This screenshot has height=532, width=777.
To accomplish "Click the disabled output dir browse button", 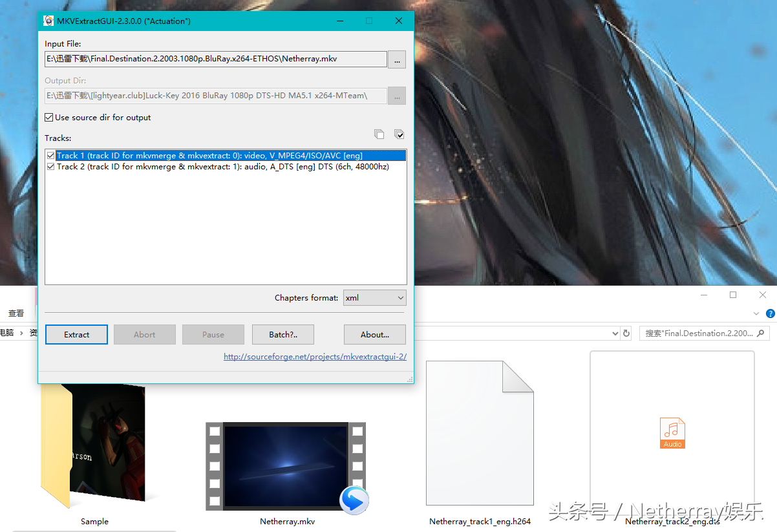I will [x=397, y=96].
